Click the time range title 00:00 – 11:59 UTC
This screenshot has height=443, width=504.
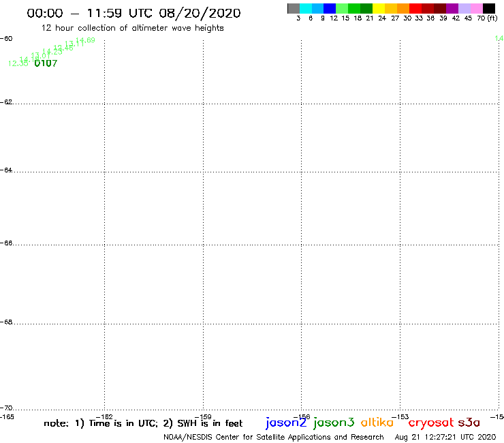tap(133, 13)
